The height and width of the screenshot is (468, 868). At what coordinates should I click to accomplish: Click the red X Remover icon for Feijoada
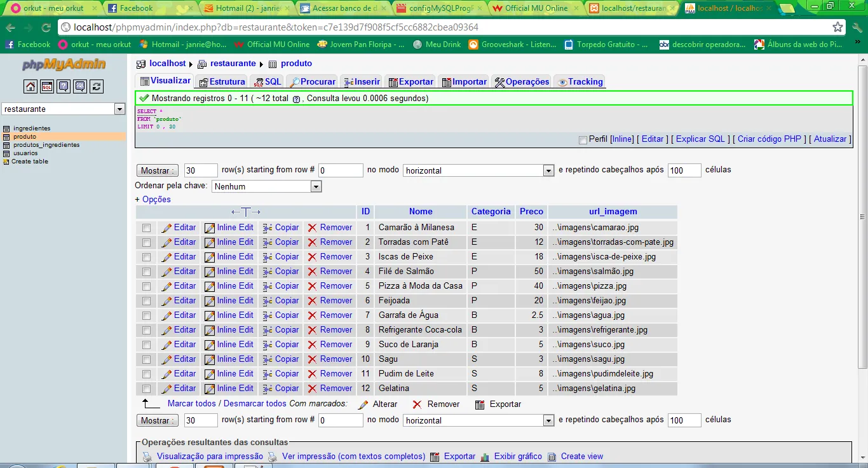312,301
